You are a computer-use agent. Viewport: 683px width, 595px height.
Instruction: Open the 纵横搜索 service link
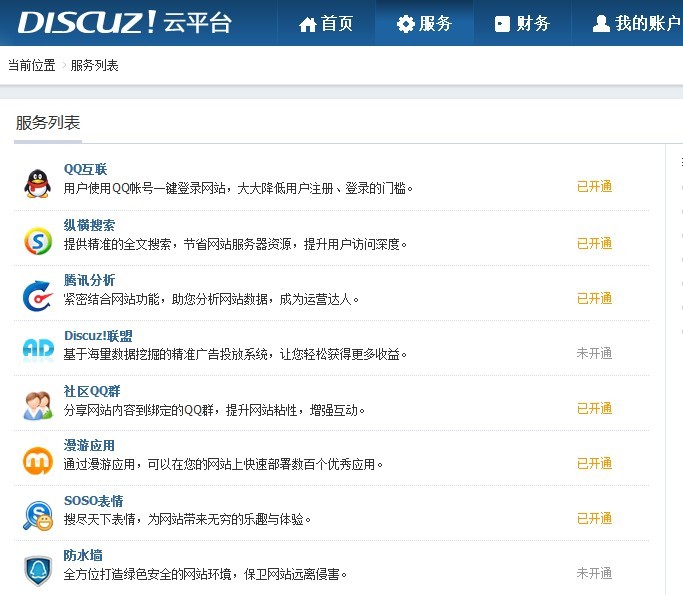click(x=89, y=225)
